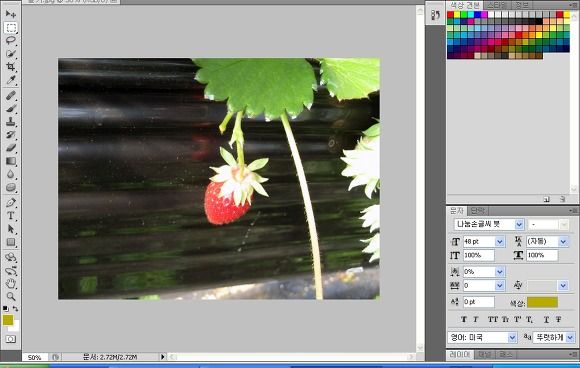Open the 48 pt font size dropdown
This screenshot has width=580, height=368.
tap(500, 242)
